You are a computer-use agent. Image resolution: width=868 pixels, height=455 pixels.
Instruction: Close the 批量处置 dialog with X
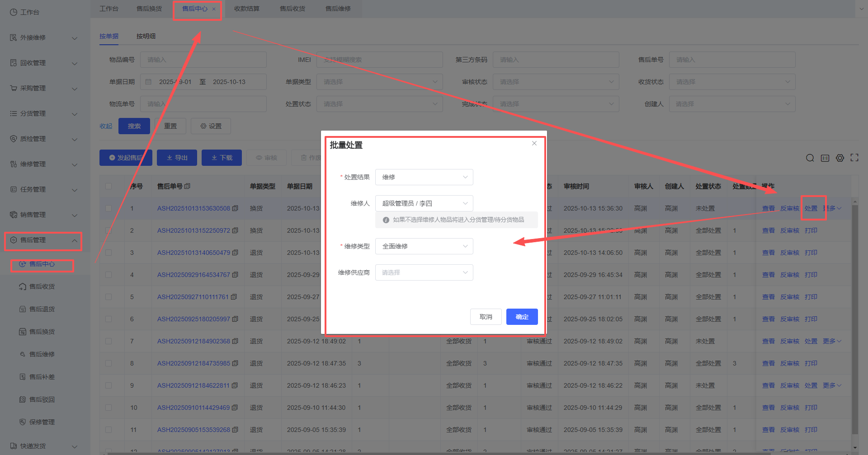coord(534,143)
